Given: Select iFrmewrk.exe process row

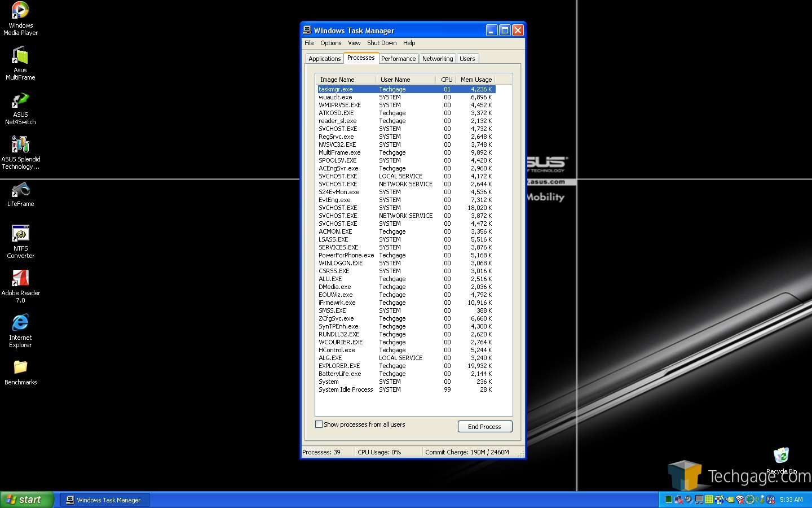Looking at the screenshot, I should click(x=406, y=303).
